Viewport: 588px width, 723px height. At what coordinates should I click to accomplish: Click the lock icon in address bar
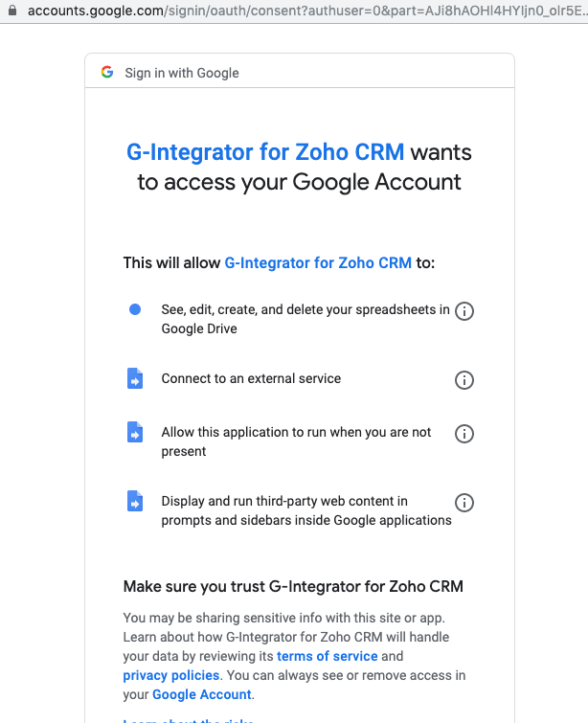pyautogui.click(x=12, y=11)
